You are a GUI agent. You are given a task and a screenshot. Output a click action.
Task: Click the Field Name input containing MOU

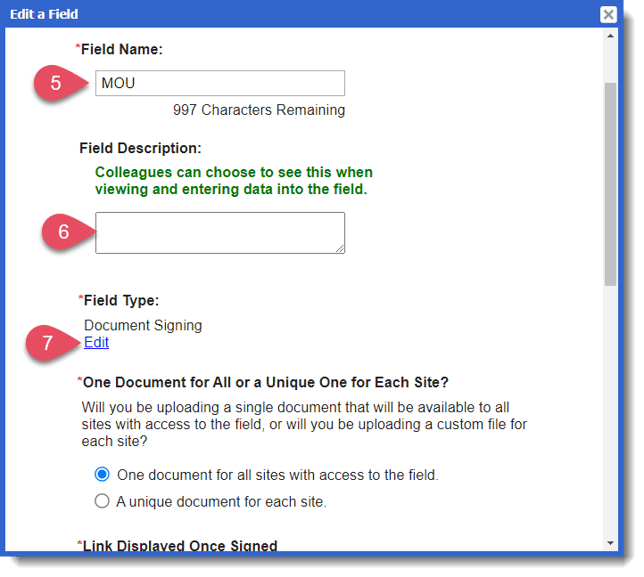pyautogui.click(x=220, y=83)
